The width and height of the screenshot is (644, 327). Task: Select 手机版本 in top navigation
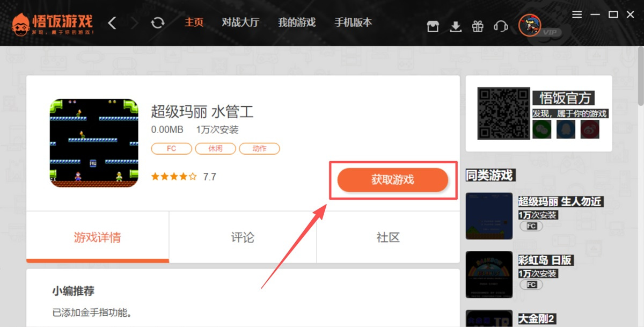[x=353, y=23]
